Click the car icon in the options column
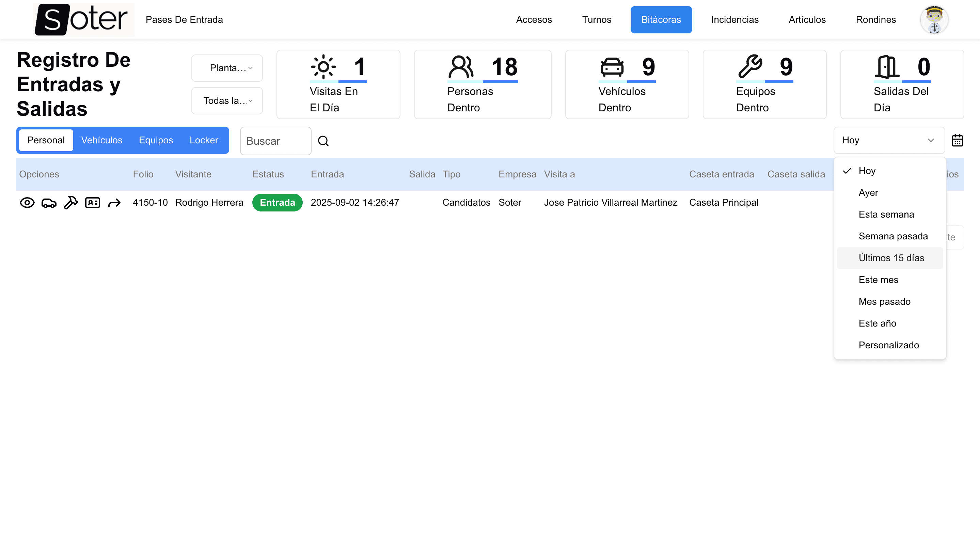 (49, 203)
